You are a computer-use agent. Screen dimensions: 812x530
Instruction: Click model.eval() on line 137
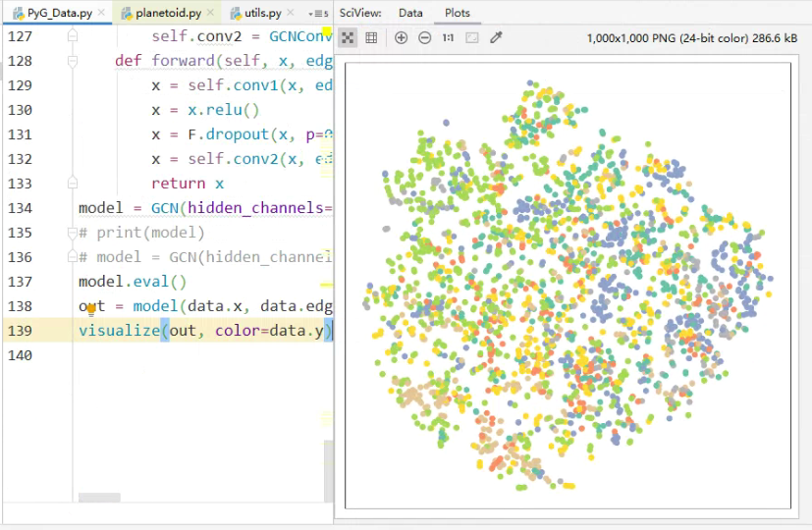pyautogui.click(x=132, y=282)
